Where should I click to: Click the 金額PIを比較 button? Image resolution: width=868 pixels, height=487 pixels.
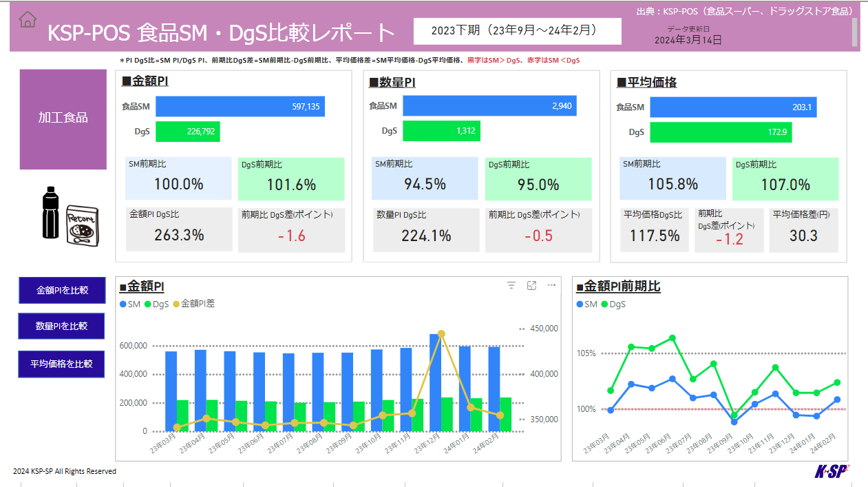pos(62,290)
